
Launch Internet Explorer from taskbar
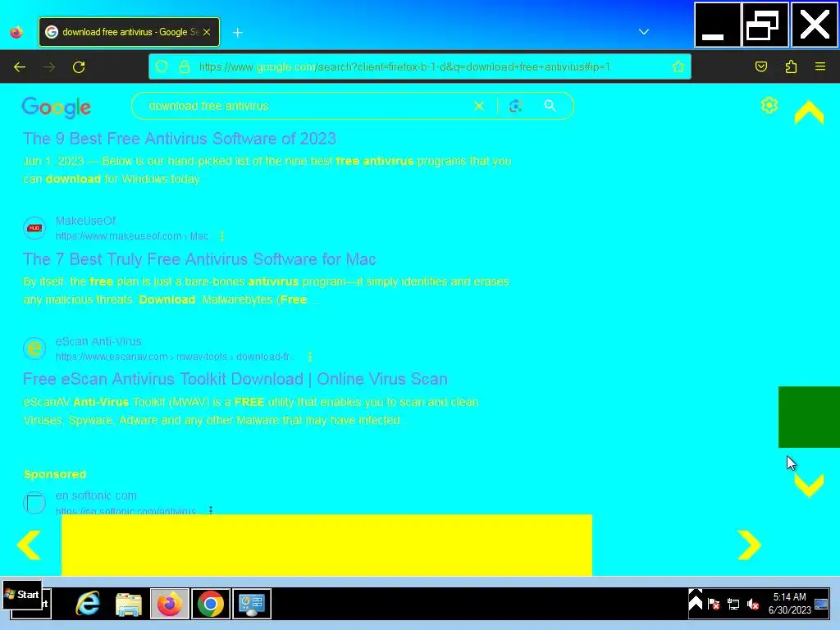pyautogui.click(x=87, y=604)
